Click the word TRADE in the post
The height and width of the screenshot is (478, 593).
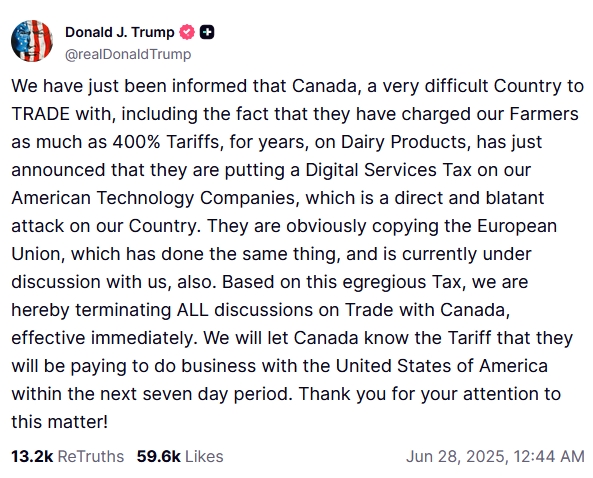pyautogui.click(x=40, y=114)
